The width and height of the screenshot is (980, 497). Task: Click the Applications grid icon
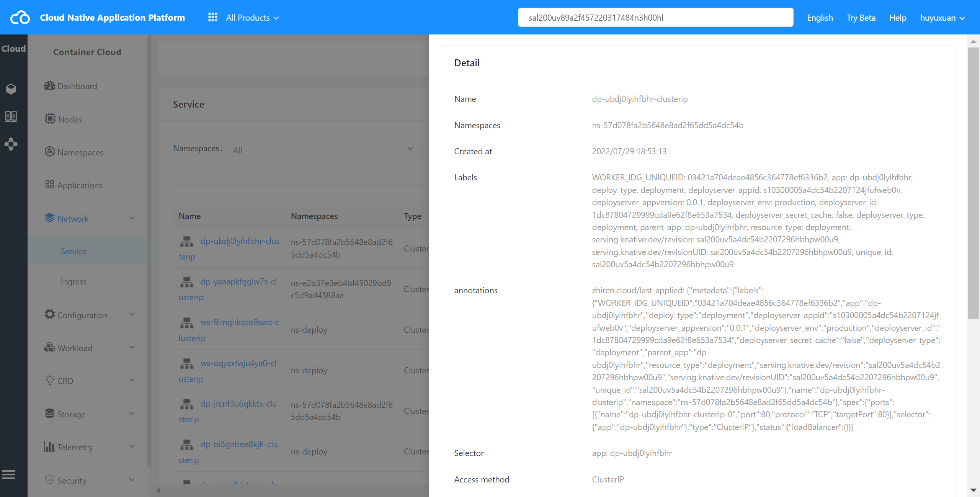[49, 185]
